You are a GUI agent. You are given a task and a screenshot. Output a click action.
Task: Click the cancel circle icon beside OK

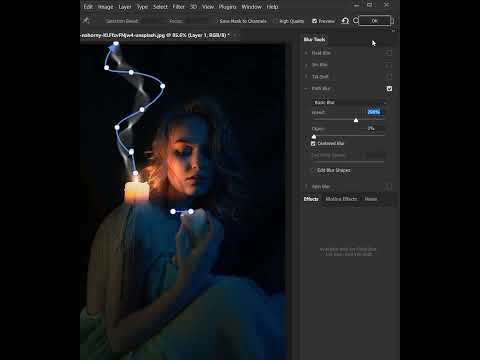pyautogui.click(x=356, y=21)
